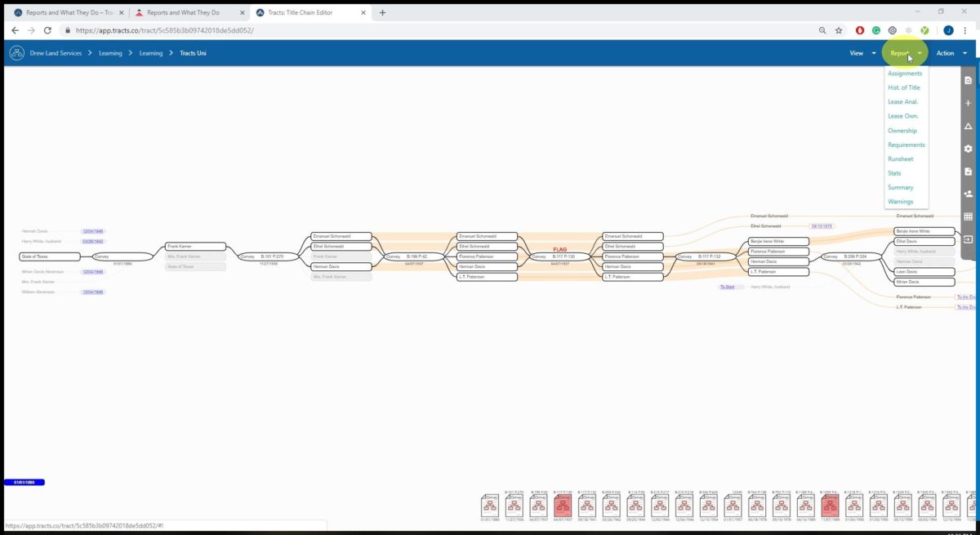Click the Tracts logo icon

[16, 53]
